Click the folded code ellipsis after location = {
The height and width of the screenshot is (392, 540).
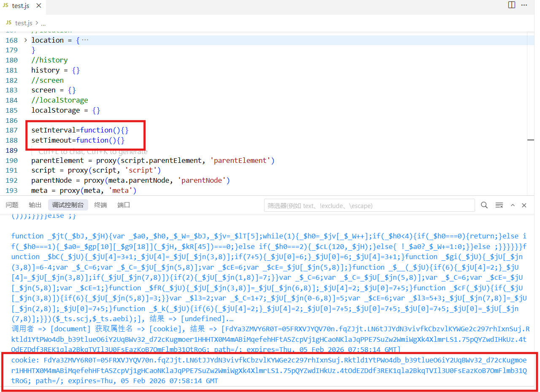point(85,40)
